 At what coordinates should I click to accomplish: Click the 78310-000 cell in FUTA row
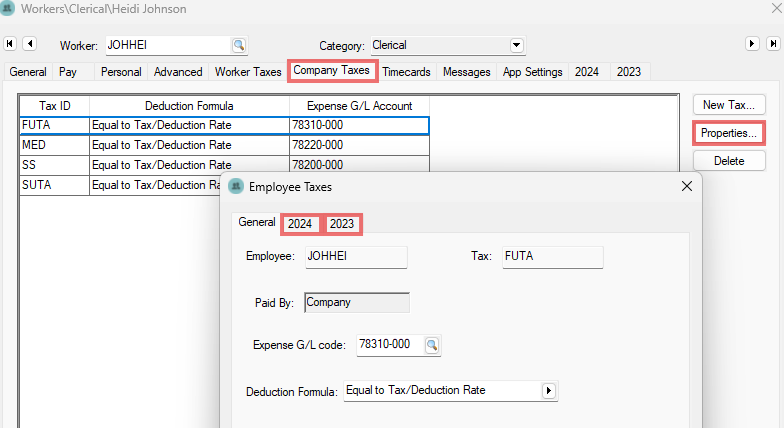pos(359,126)
